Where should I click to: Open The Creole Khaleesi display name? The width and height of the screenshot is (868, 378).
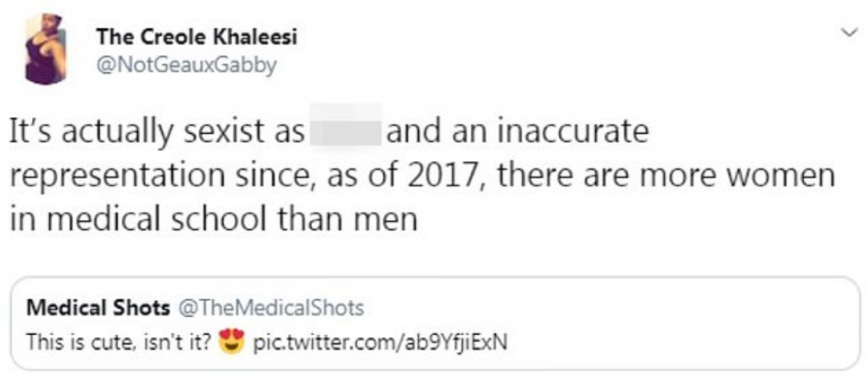[x=197, y=36]
